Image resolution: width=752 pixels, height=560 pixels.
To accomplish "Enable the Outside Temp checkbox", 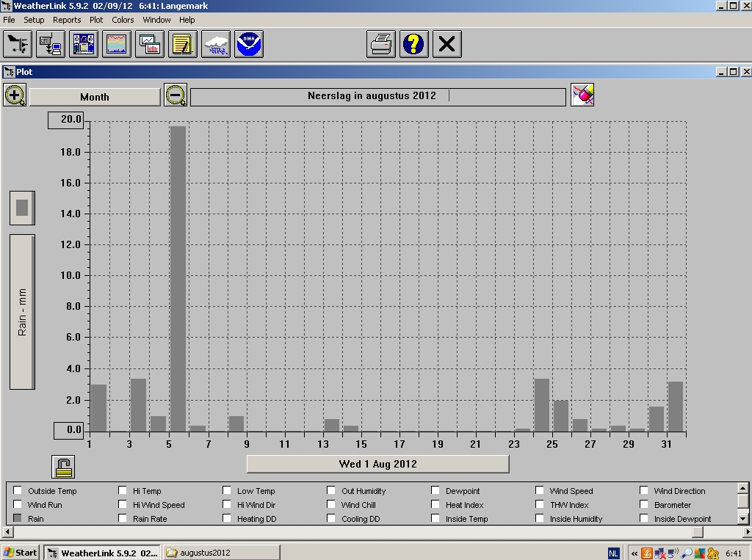I will coord(18,490).
